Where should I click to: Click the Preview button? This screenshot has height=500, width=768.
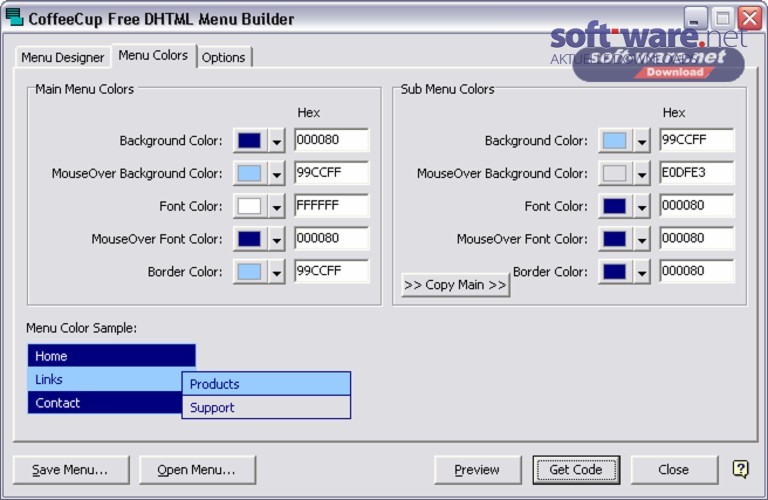coord(478,470)
